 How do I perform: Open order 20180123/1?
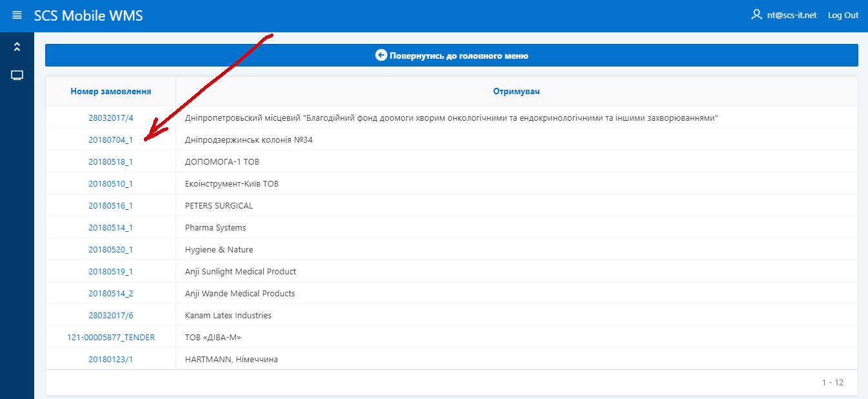tap(111, 360)
